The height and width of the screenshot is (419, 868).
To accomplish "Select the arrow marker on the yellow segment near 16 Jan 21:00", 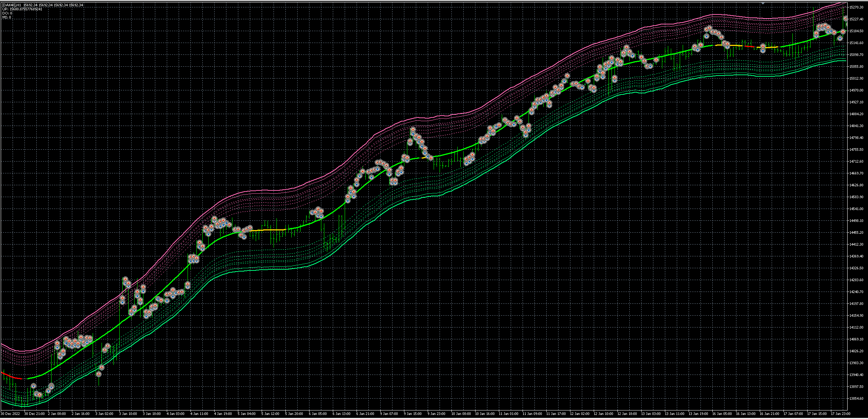I will click(x=763, y=47).
